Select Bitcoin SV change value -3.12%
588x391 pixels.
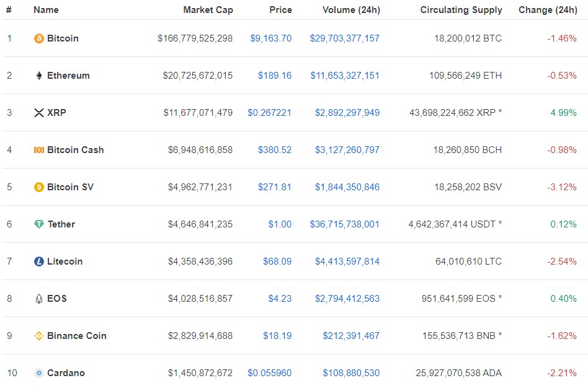tap(562, 187)
